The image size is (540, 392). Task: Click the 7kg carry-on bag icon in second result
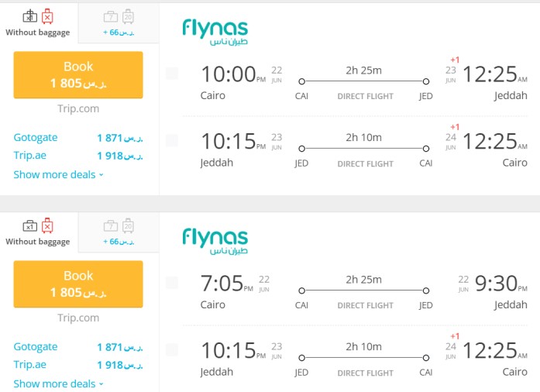point(111,226)
